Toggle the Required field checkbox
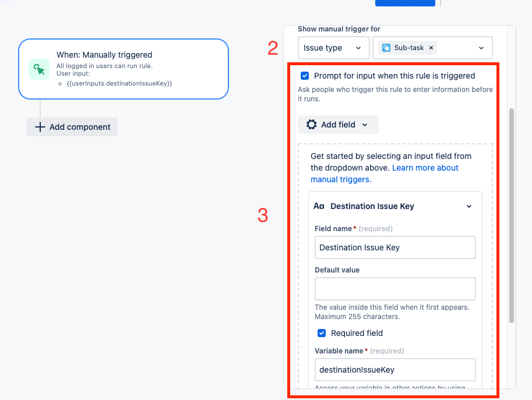Screen dimensions: 532x400 (322, 333)
